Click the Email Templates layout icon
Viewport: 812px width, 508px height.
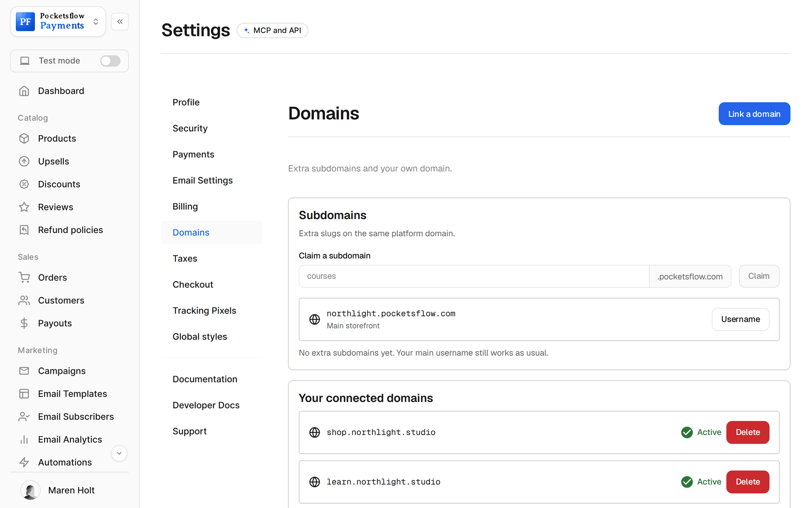[x=24, y=394]
